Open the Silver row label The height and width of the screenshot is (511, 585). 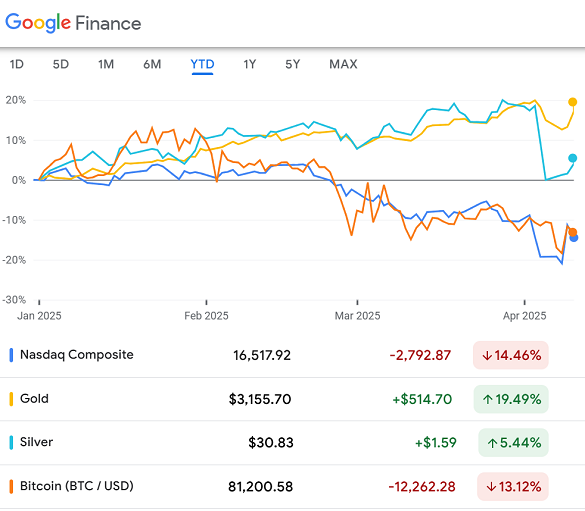pos(37,442)
